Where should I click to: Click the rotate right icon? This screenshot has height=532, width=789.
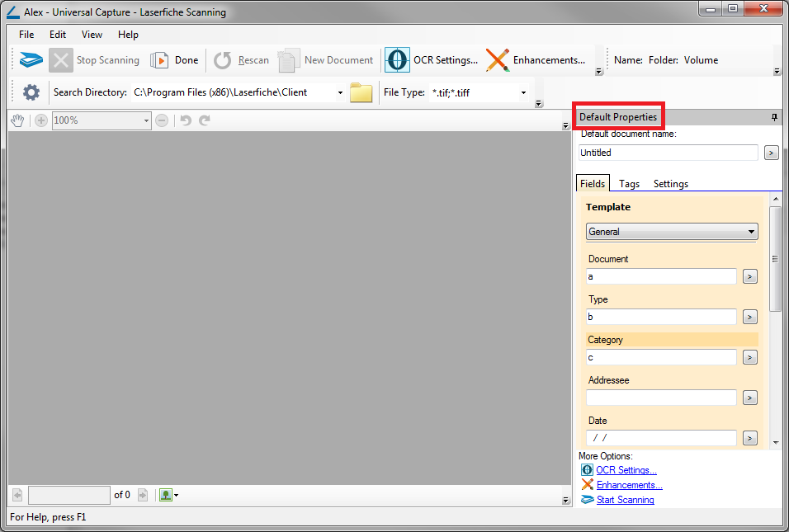pos(205,120)
